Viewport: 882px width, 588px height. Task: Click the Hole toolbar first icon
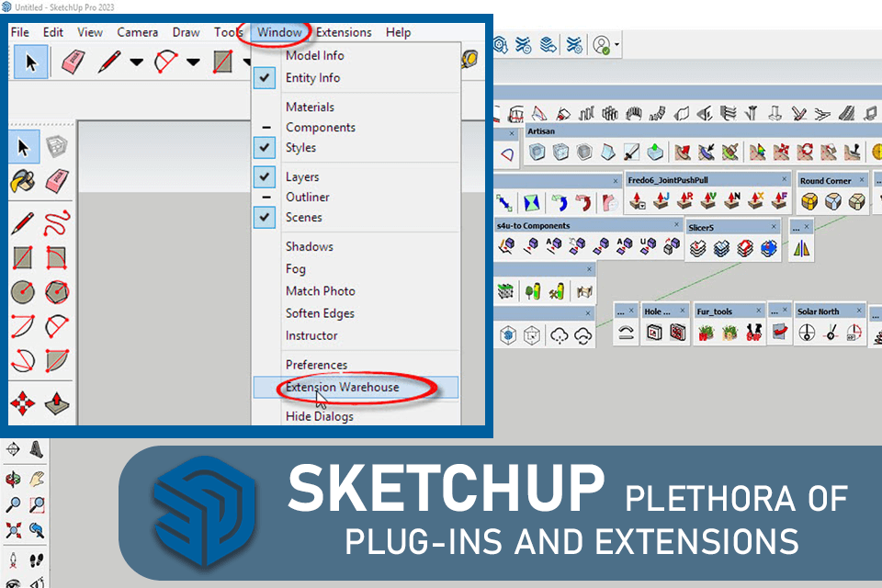pyautogui.click(x=654, y=333)
